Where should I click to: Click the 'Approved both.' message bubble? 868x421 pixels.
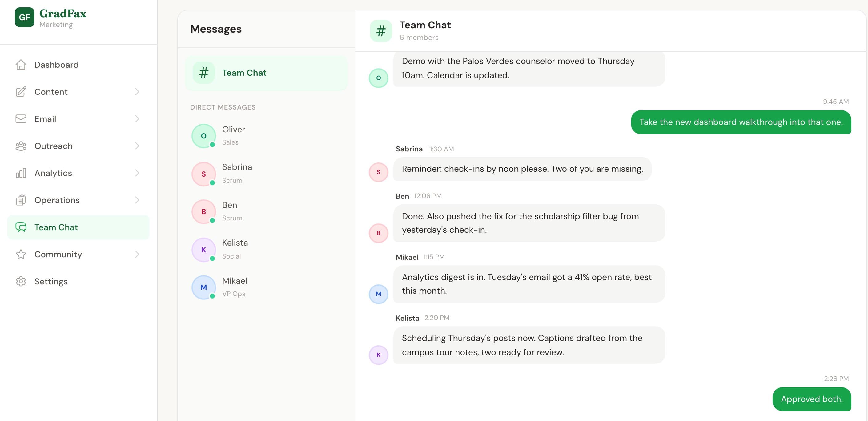pyautogui.click(x=812, y=399)
